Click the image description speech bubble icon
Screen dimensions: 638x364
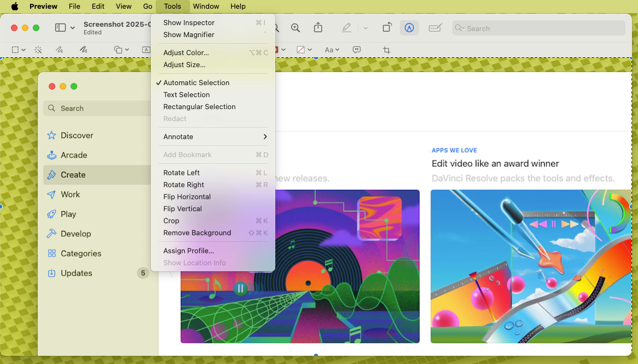pos(357,50)
